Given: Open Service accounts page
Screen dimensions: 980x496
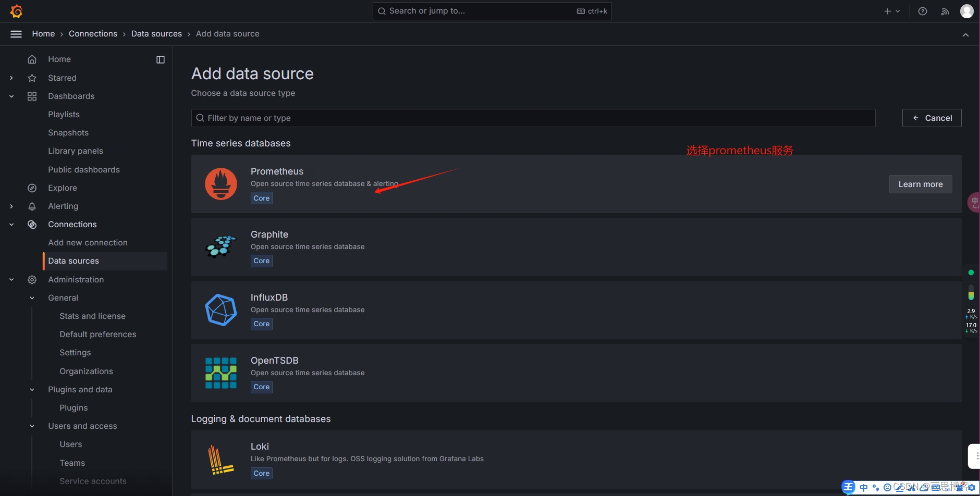Looking at the screenshot, I should 93,481.
